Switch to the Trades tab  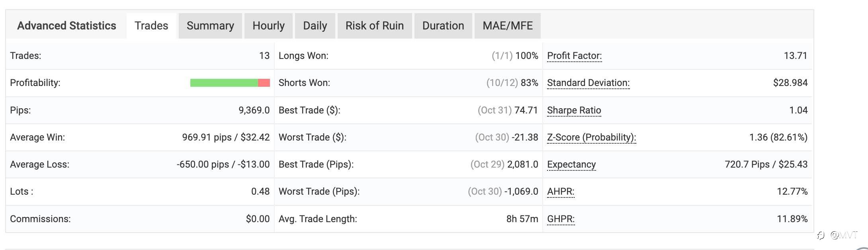pos(151,26)
